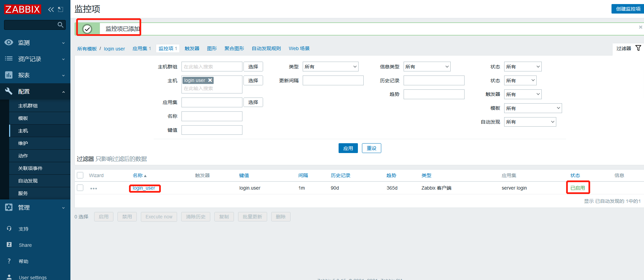Open the 模板 filter dropdown
The width and height of the screenshot is (644, 280).
(533, 108)
